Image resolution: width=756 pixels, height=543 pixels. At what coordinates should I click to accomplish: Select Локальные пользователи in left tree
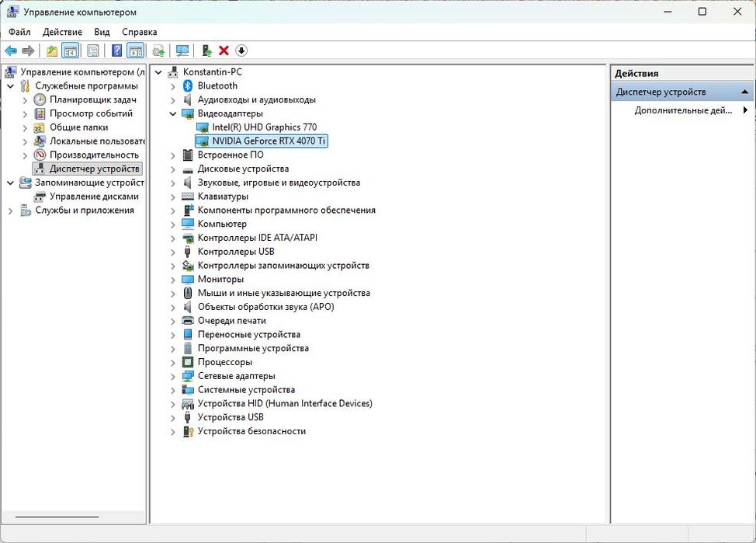(96, 141)
